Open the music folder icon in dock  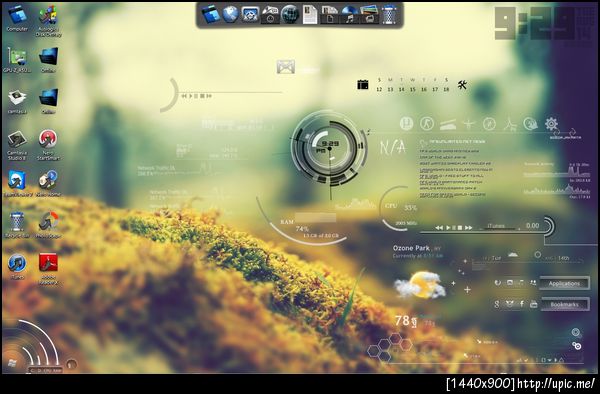pos(349,15)
